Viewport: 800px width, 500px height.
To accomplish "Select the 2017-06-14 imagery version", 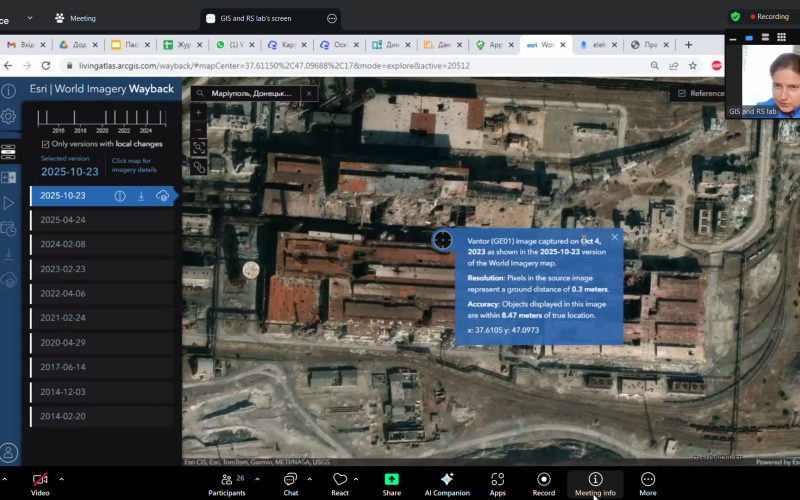I will pos(63,367).
